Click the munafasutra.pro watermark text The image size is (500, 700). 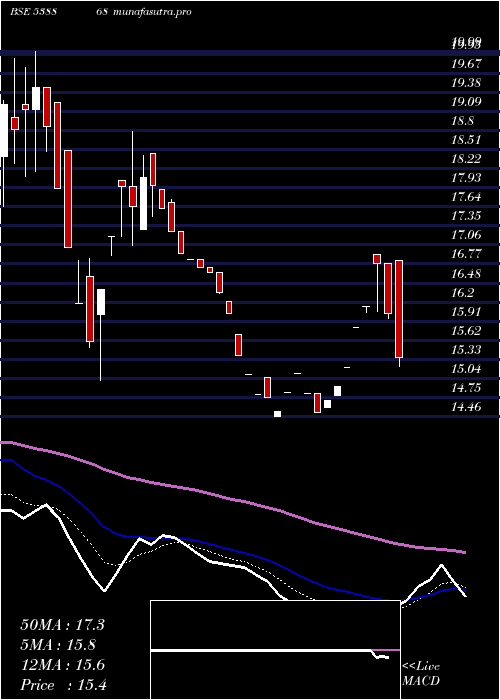[152, 12]
